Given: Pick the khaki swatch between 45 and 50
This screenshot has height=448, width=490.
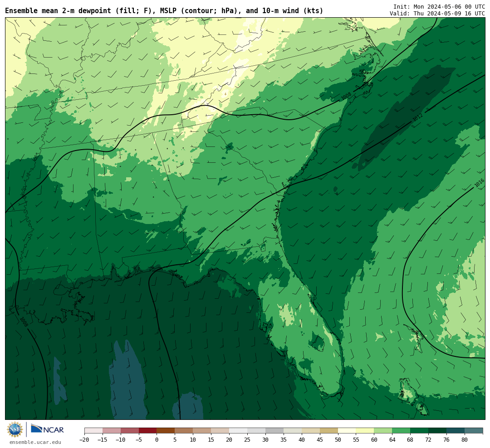Looking at the screenshot, I should click(329, 431).
